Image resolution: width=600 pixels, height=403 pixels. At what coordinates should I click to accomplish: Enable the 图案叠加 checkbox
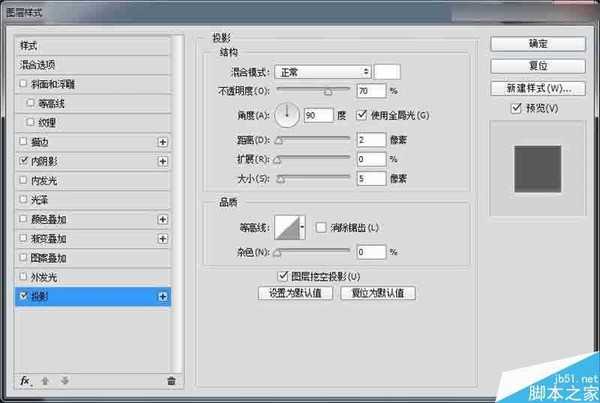pyautogui.click(x=23, y=257)
